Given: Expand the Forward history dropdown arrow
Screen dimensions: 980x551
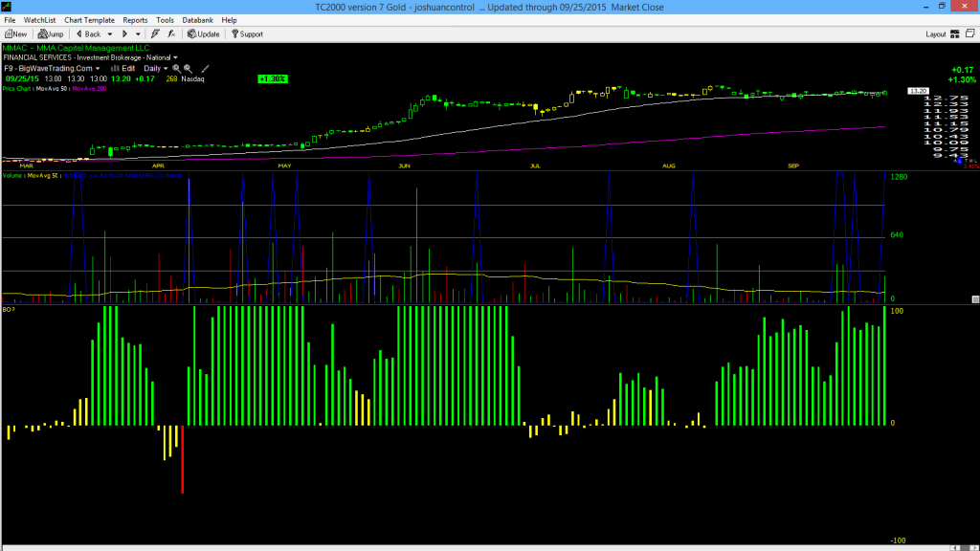Looking at the screenshot, I should pyautogui.click(x=138, y=34).
